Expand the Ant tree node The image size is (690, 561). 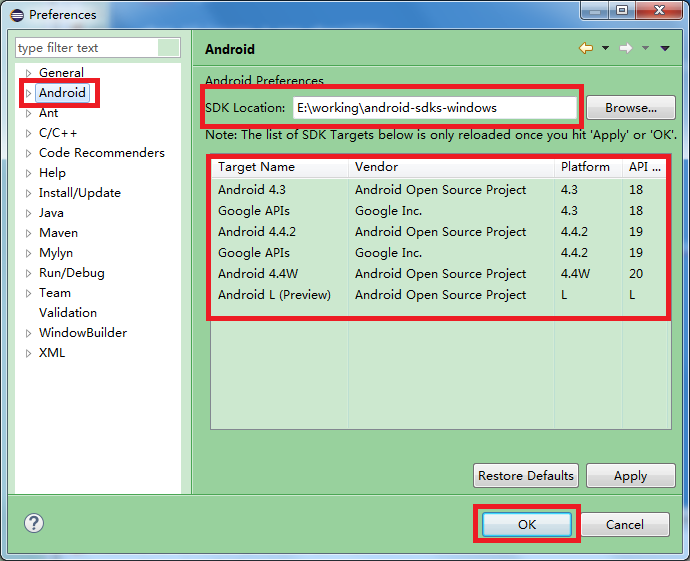tap(29, 114)
